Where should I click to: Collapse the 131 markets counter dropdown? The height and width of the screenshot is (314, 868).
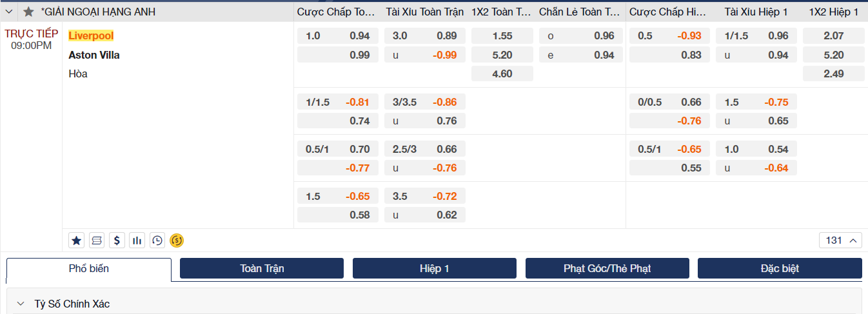(x=840, y=240)
